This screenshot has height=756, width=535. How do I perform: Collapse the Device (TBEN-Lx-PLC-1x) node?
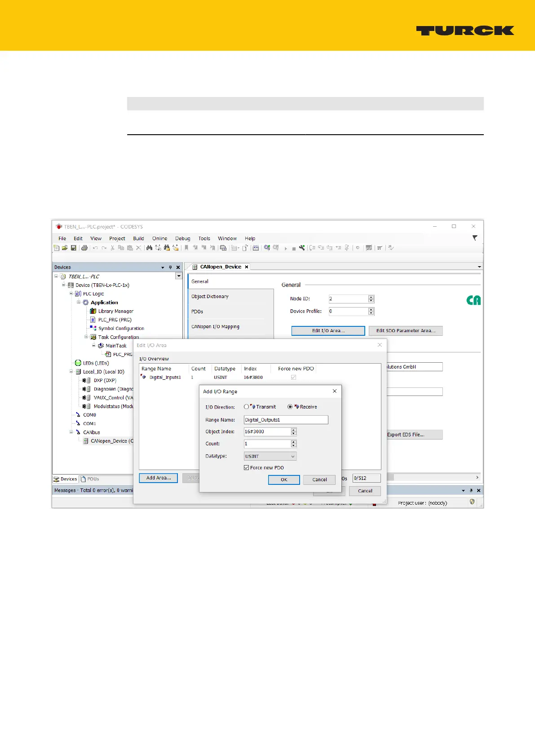(64, 285)
